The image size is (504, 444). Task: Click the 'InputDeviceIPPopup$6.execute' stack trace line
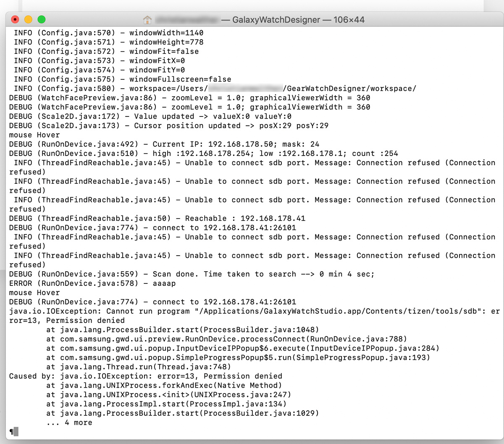click(x=243, y=348)
